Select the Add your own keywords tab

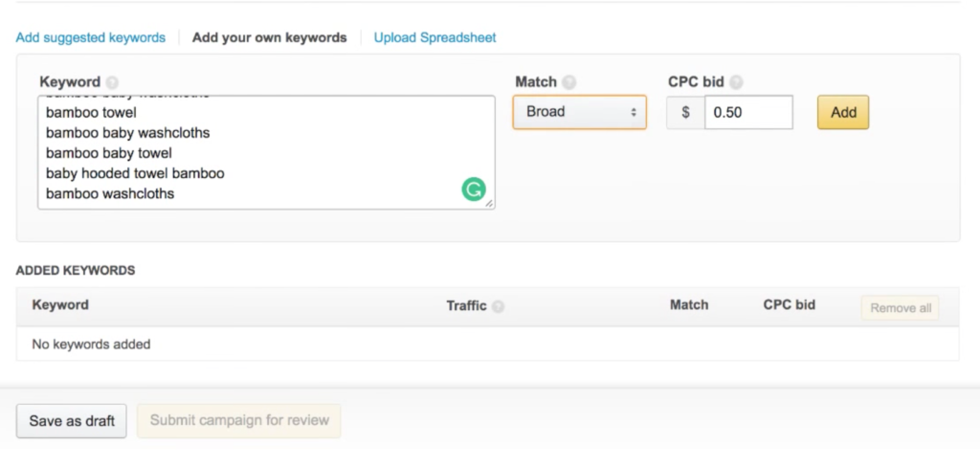(269, 37)
